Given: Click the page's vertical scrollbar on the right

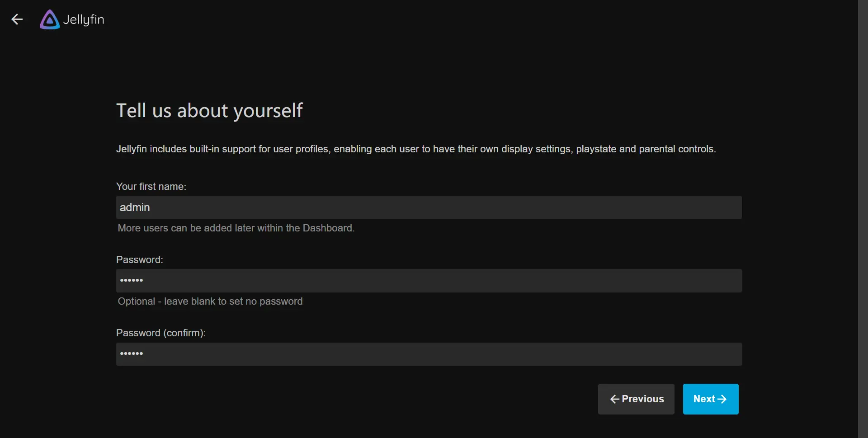Looking at the screenshot, I should click(x=863, y=219).
